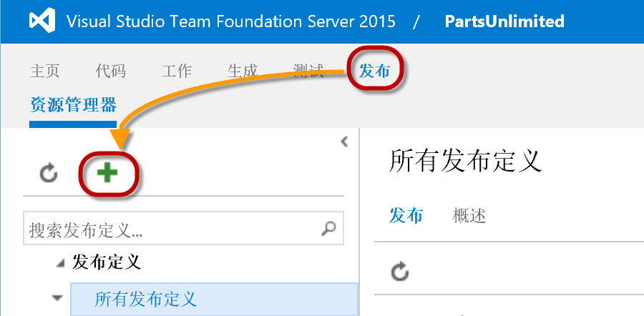
Task: Click the Visual Studio logo icon
Action: click(x=42, y=21)
